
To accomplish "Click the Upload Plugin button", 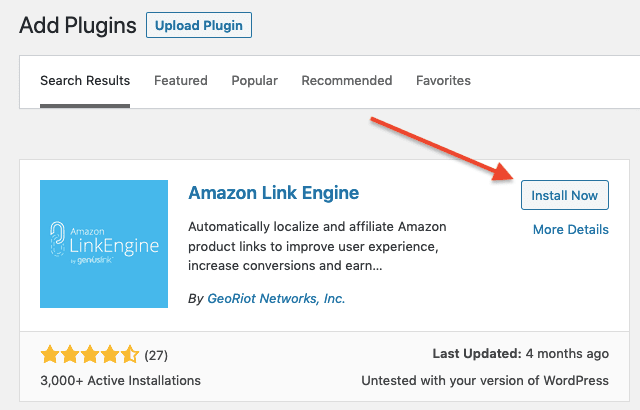I will click(199, 25).
